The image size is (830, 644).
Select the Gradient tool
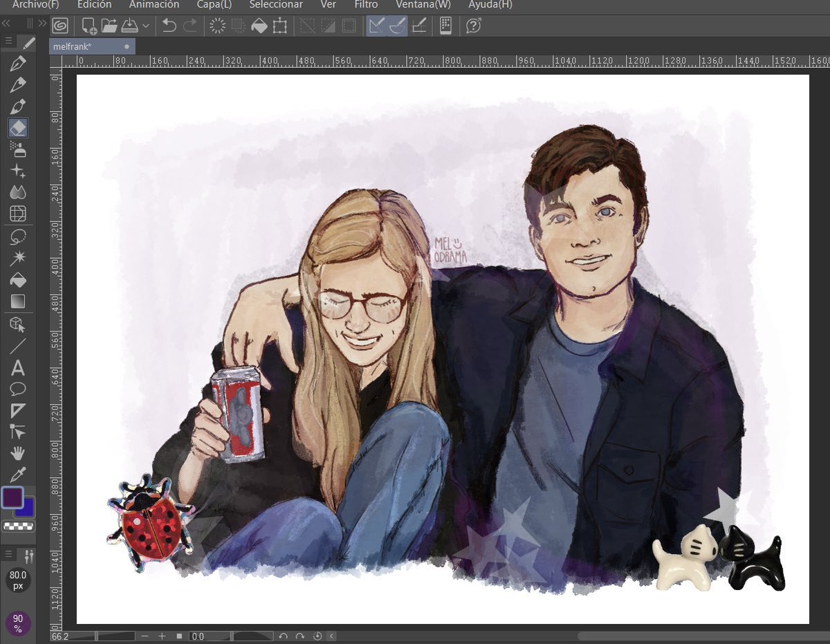(x=18, y=302)
